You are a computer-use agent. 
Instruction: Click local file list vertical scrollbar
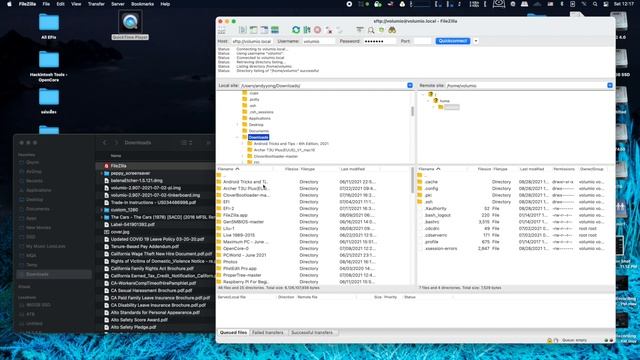coord(412,180)
